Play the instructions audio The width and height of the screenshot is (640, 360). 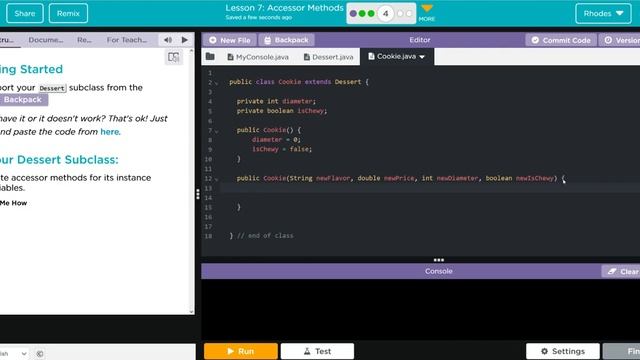point(185,40)
